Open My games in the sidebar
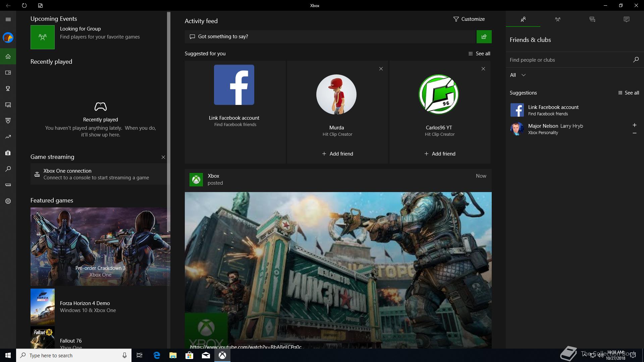 coord(8,72)
